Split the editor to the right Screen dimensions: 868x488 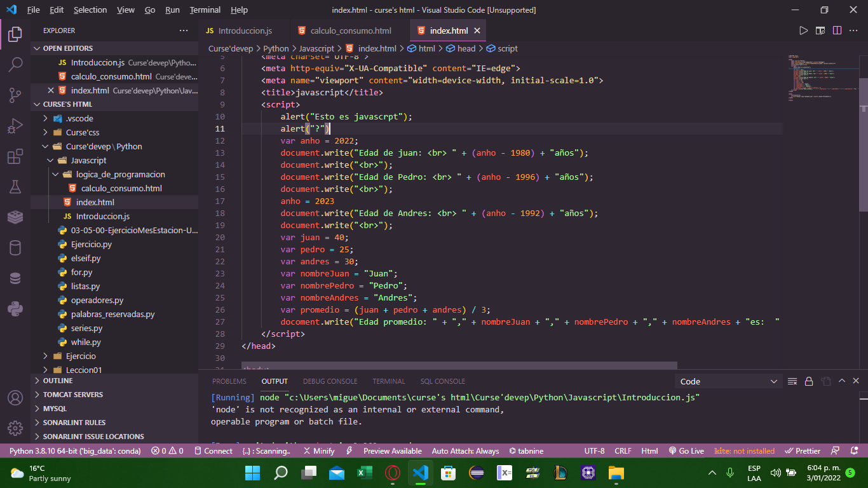click(x=837, y=30)
